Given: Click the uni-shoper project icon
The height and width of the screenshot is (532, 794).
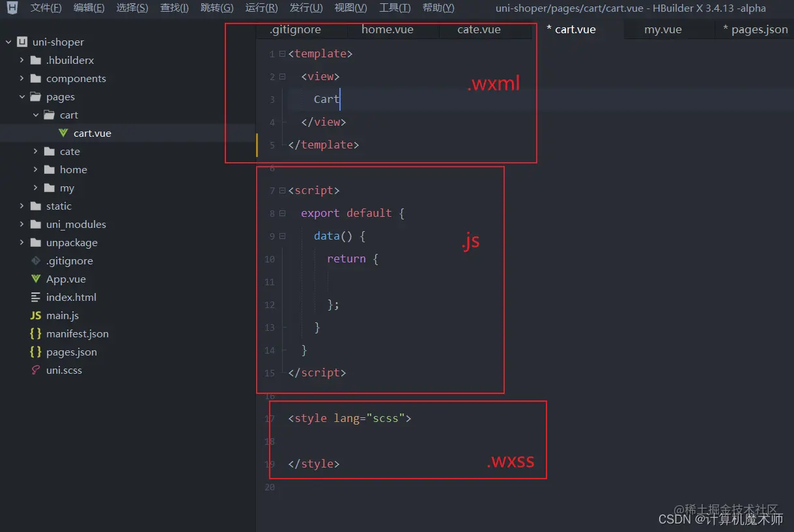Looking at the screenshot, I should point(22,42).
